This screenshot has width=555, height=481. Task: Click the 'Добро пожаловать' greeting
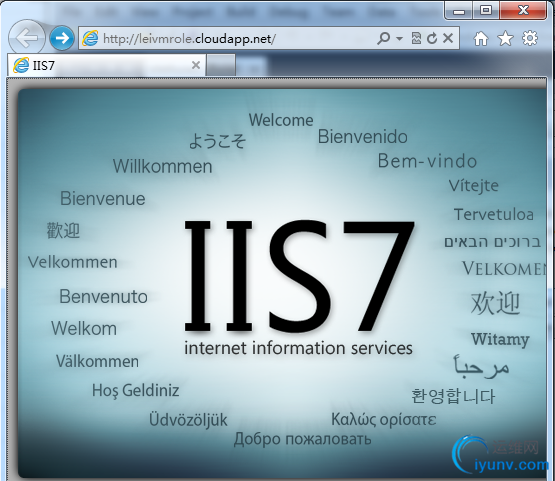click(x=303, y=439)
